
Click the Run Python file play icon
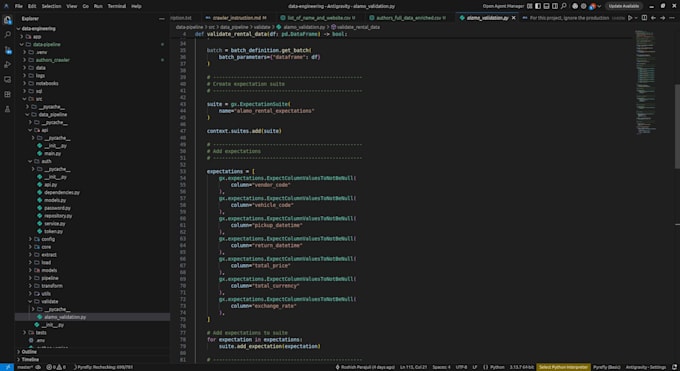630,18
